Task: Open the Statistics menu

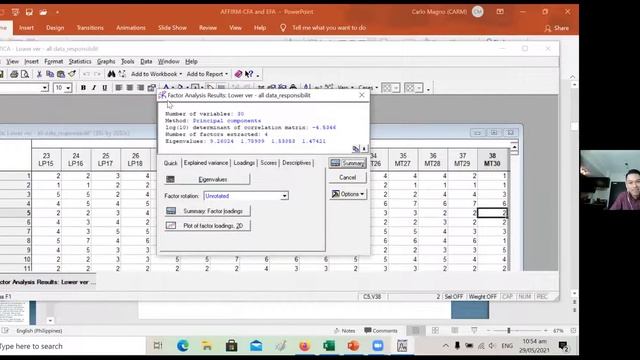Action: [80, 61]
